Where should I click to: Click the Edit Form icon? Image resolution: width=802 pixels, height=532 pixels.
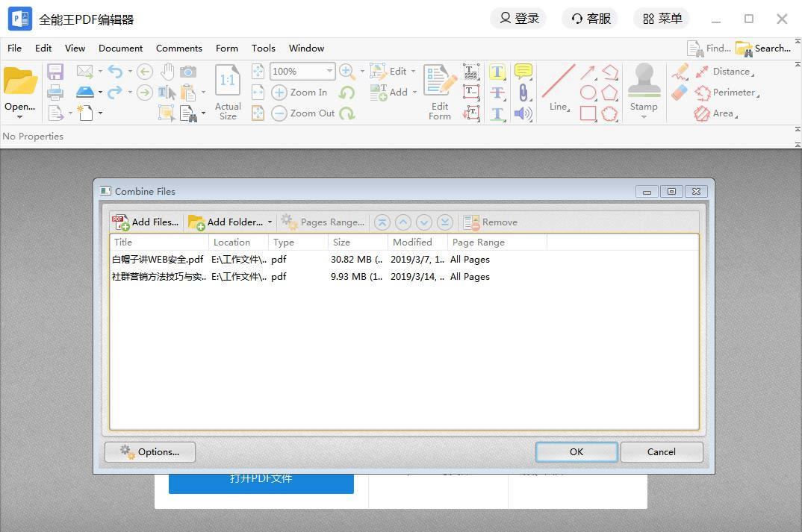click(x=440, y=81)
